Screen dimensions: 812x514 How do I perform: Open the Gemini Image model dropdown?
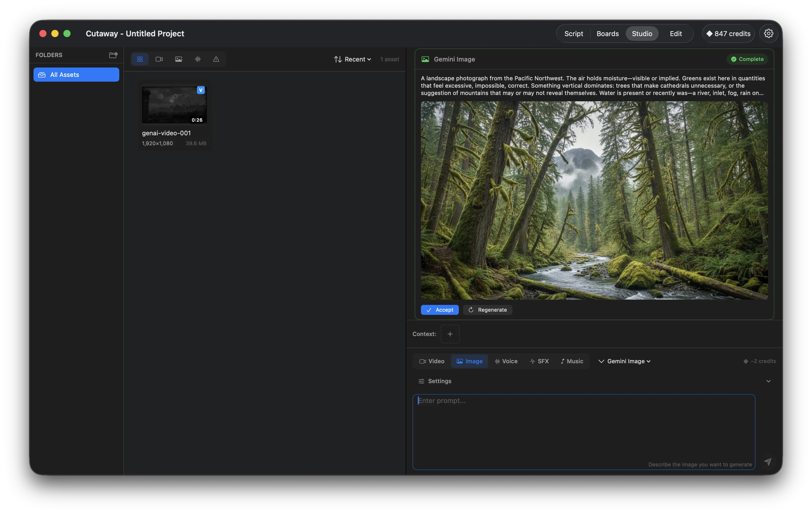click(624, 361)
